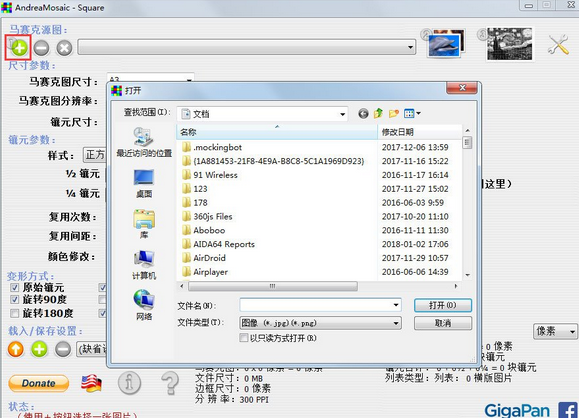This screenshot has height=418, width=579.
Task: Open the tile style (样式) dropdown
Action: (x=95, y=155)
